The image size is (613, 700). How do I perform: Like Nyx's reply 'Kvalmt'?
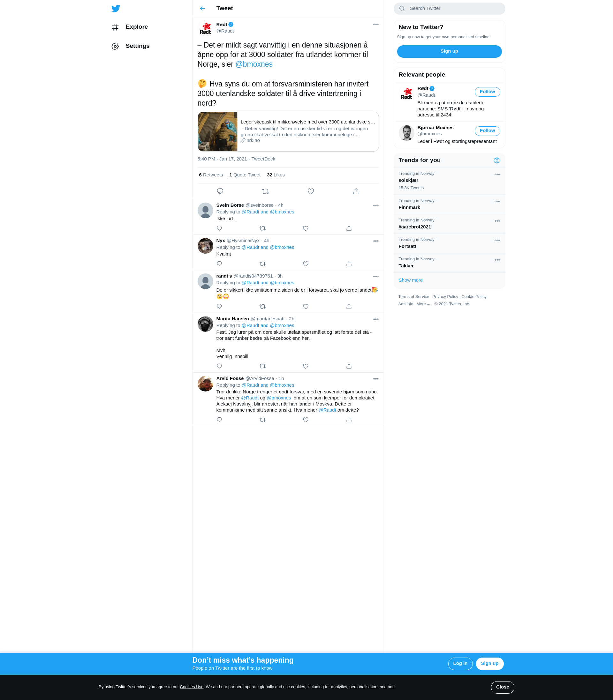(306, 264)
